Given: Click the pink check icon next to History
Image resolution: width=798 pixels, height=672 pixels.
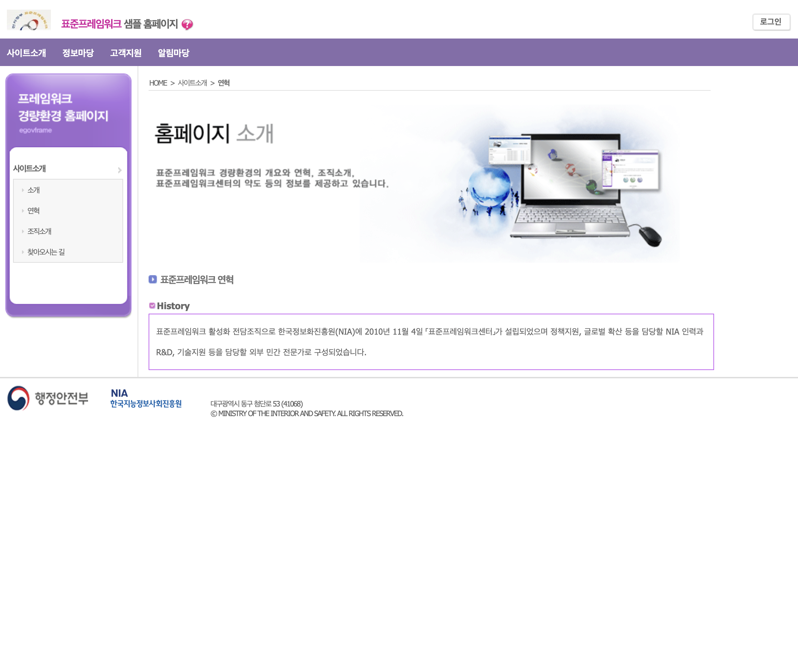Looking at the screenshot, I should pyautogui.click(x=152, y=305).
